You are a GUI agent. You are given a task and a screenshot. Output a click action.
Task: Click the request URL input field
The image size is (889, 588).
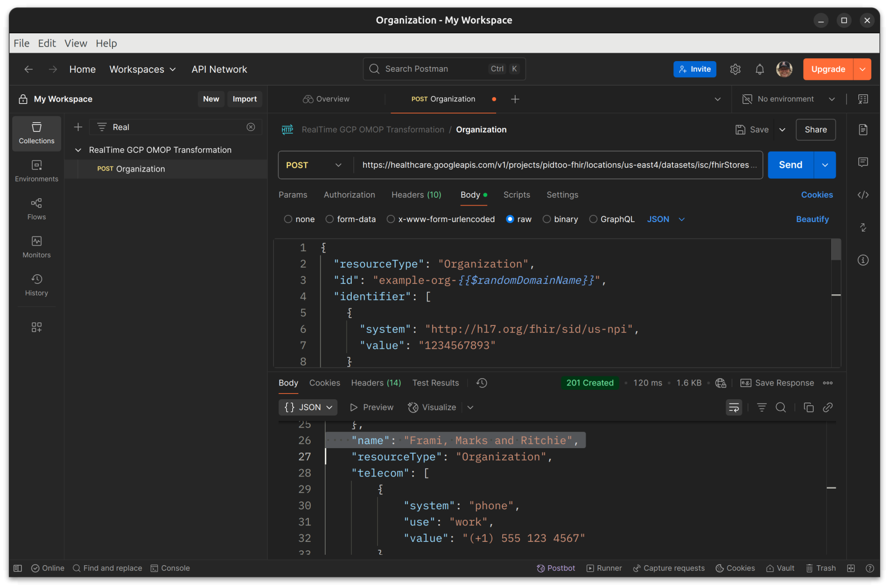coord(556,165)
